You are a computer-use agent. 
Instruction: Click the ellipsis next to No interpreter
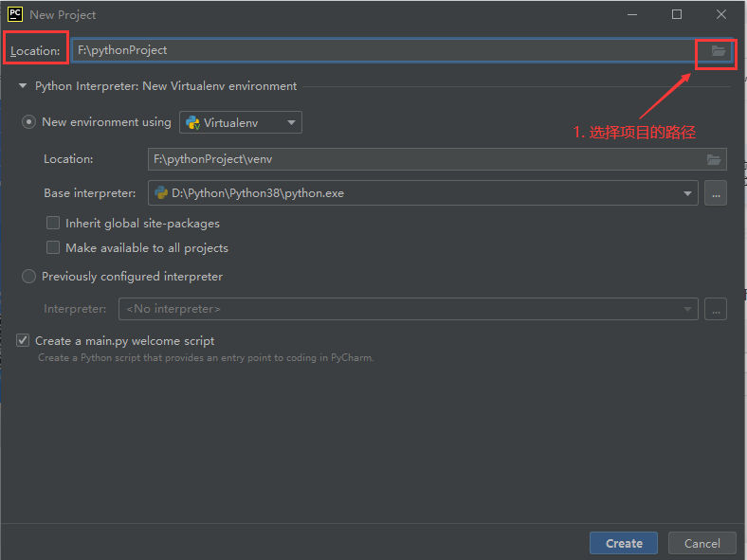point(715,309)
